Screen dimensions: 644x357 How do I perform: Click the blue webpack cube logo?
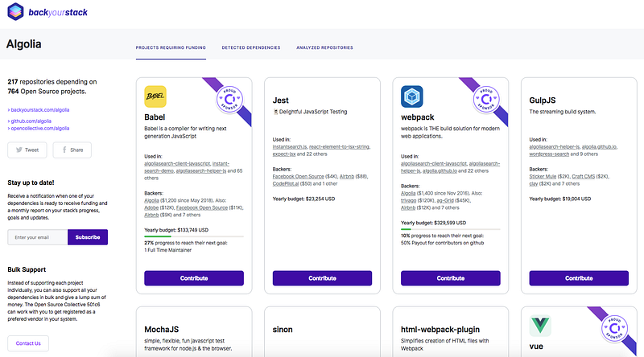[412, 96]
